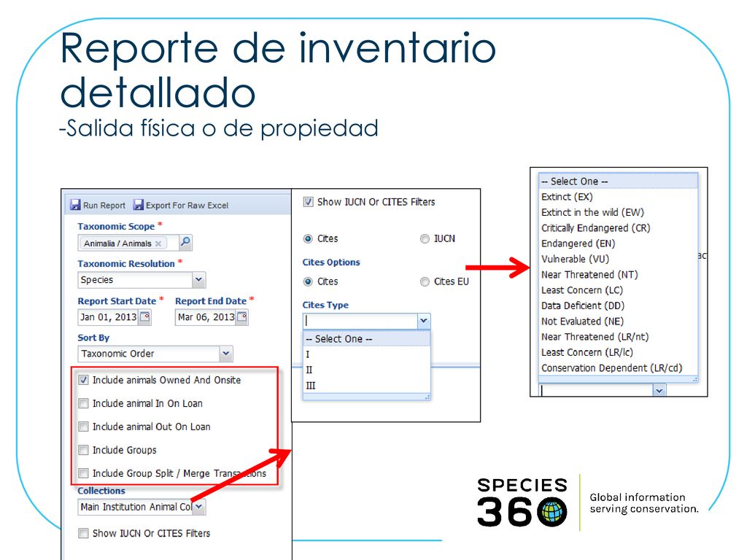Screen dimensions: 747x560
Task: Select the Cites option under Cites Options
Action: pos(309,282)
